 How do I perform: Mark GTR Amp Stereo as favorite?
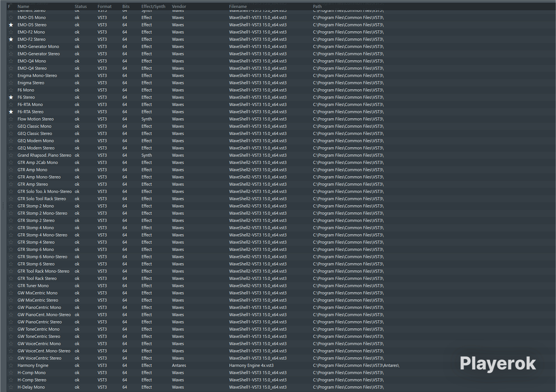click(11, 184)
